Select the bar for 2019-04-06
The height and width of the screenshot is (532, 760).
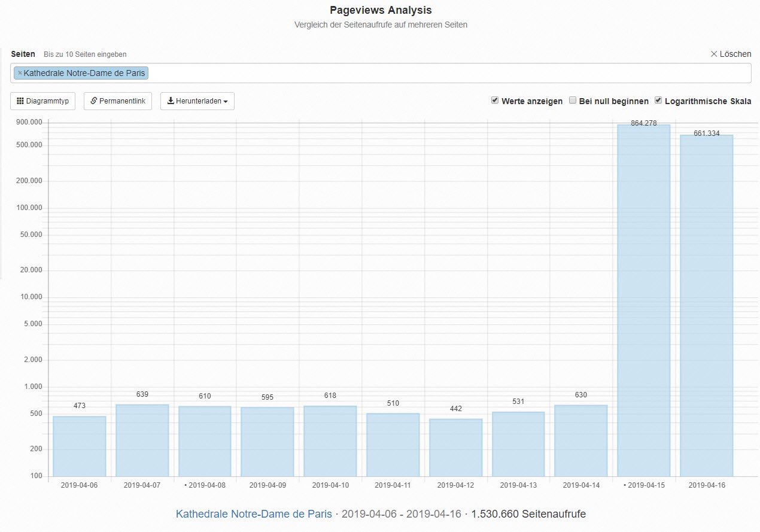tap(80, 446)
